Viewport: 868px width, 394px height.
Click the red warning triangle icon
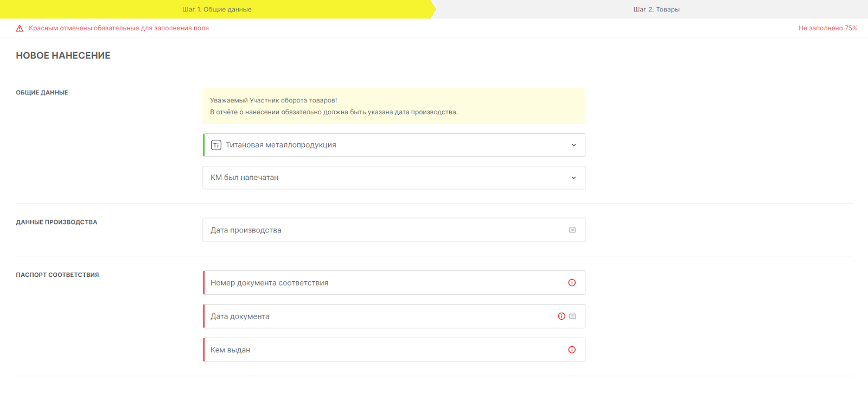[20, 28]
